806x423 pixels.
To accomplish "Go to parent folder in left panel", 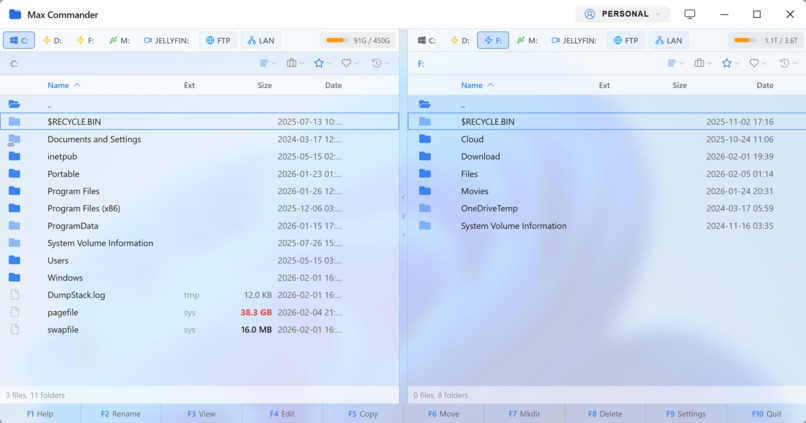I will click(199, 104).
